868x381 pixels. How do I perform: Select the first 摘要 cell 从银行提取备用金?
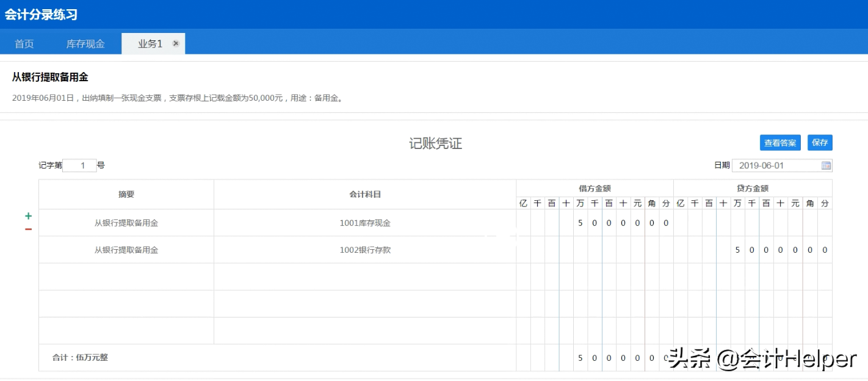tap(125, 223)
